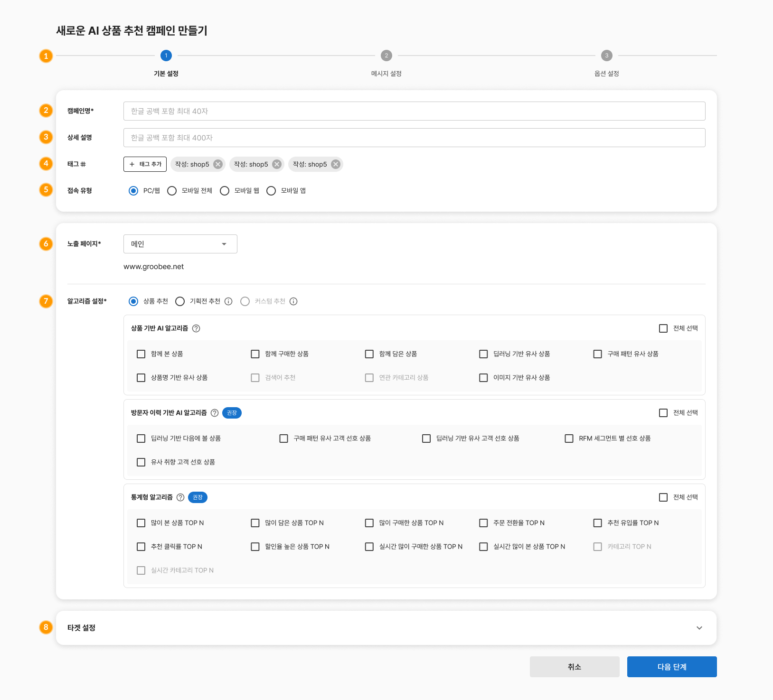Click info icon next to 커스텀 추천
Screen dimensions: 773x700
click(x=293, y=301)
